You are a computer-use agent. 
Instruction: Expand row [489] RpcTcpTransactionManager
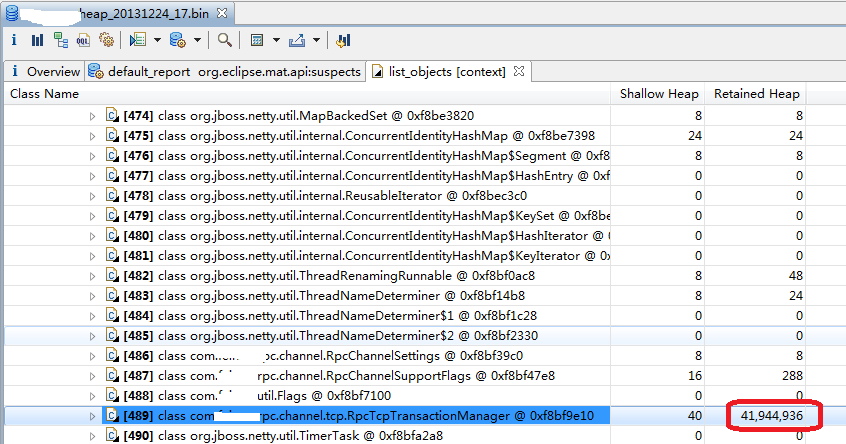(x=92, y=416)
